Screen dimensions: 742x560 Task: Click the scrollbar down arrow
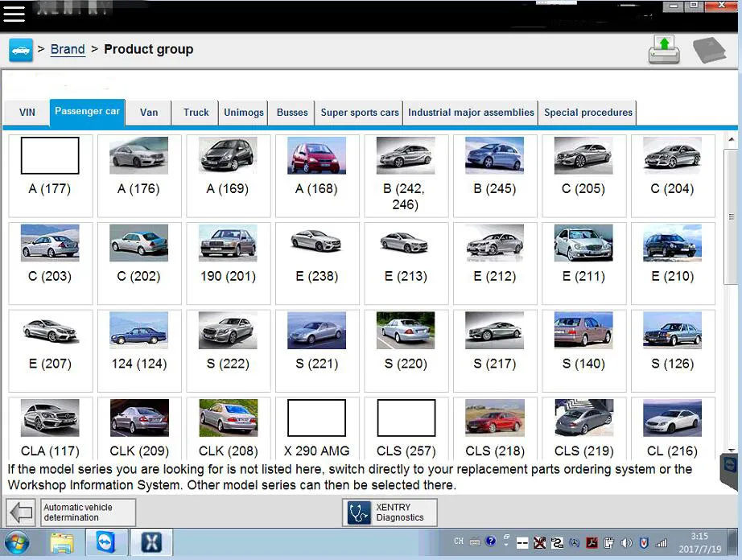pos(731,451)
